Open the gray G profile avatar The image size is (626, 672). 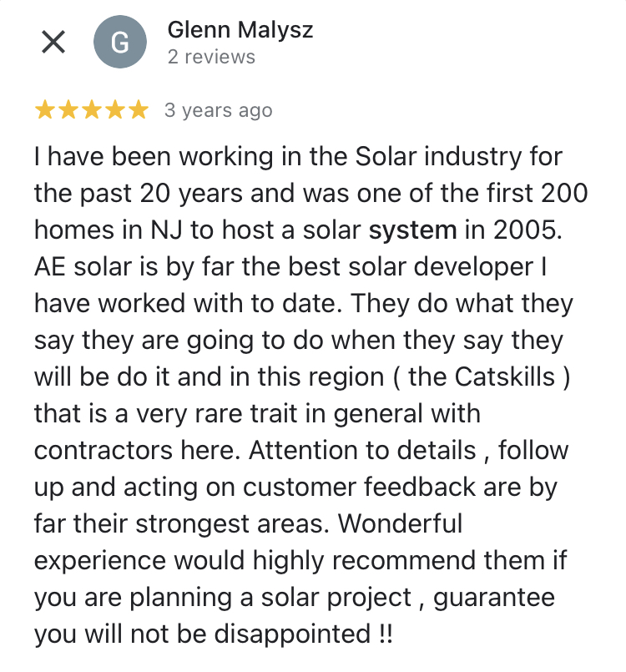(x=120, y=43)
